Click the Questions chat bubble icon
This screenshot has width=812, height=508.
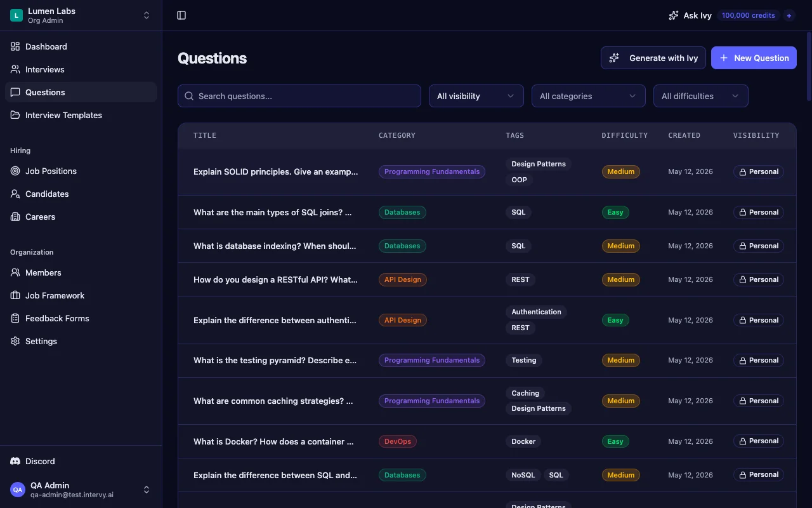click(x=15, y=92)
